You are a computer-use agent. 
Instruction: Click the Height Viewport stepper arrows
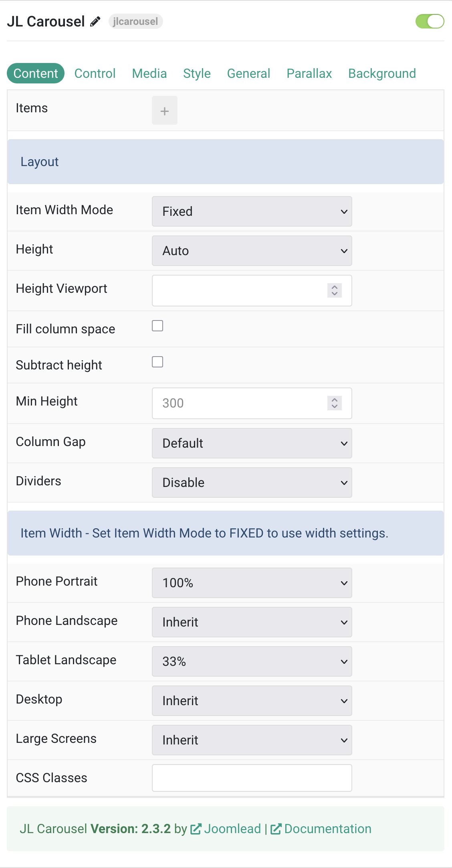[335, 290]
